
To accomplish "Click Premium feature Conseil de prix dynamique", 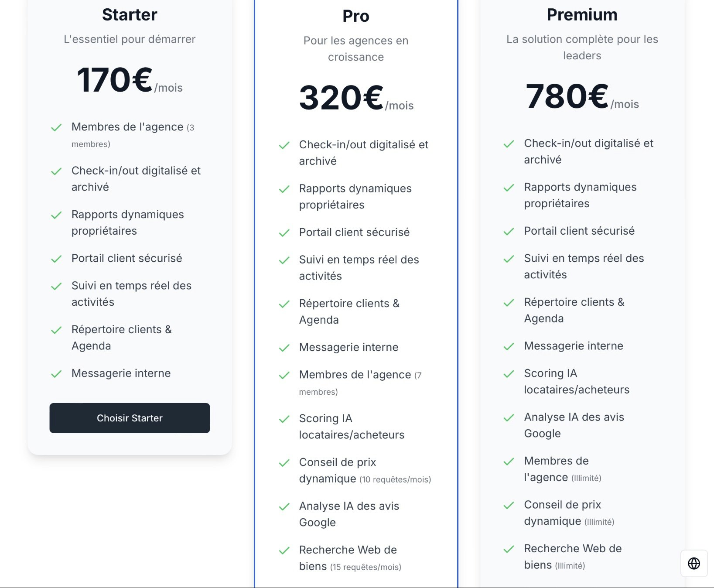I will coord(569,513).
